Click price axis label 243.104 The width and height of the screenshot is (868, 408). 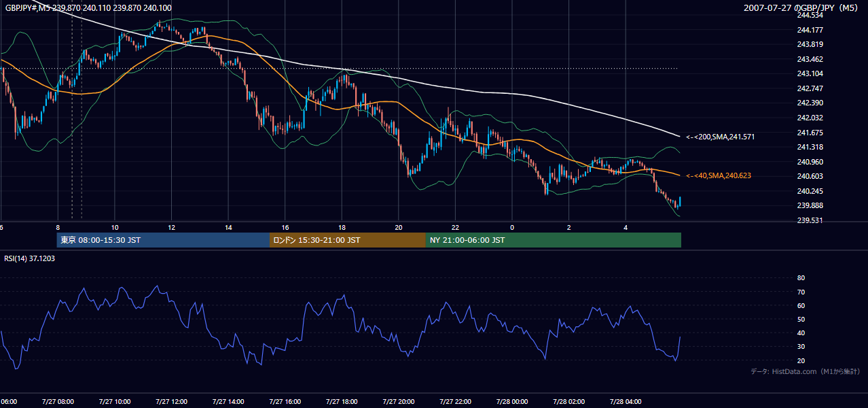(x=810, y=73)
